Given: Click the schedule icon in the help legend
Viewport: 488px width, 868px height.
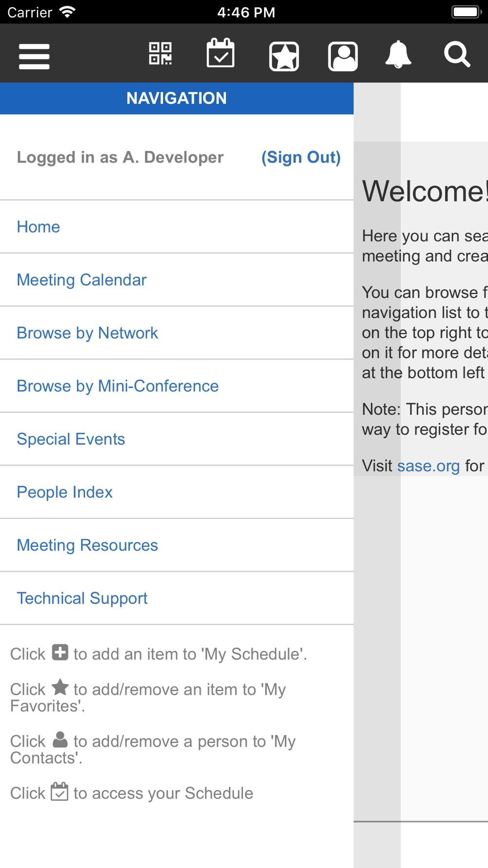Looking at the screenshot, I should [60, 791].
